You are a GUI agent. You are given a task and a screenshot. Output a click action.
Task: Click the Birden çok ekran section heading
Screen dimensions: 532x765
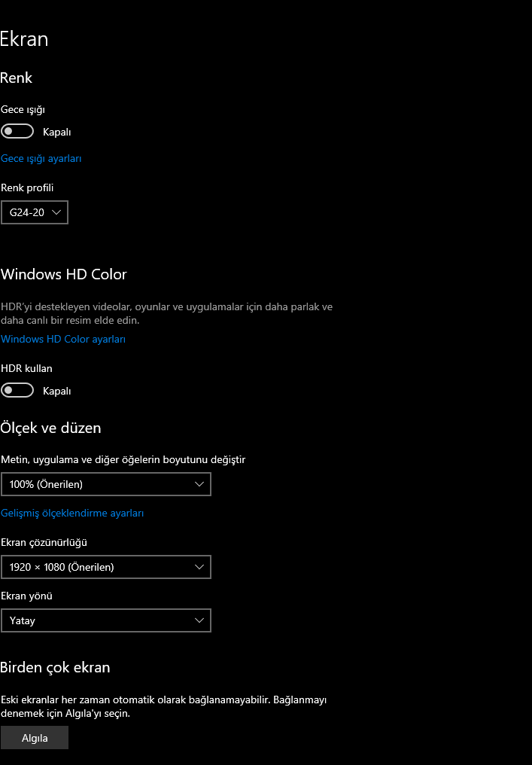tap(56, 668)
